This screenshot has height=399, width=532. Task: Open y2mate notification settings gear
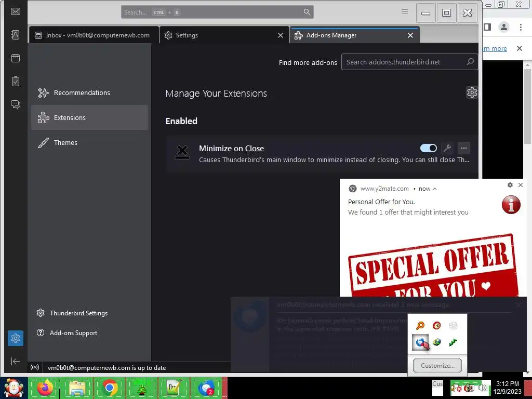pyautogui.click(x=510, y=185)
